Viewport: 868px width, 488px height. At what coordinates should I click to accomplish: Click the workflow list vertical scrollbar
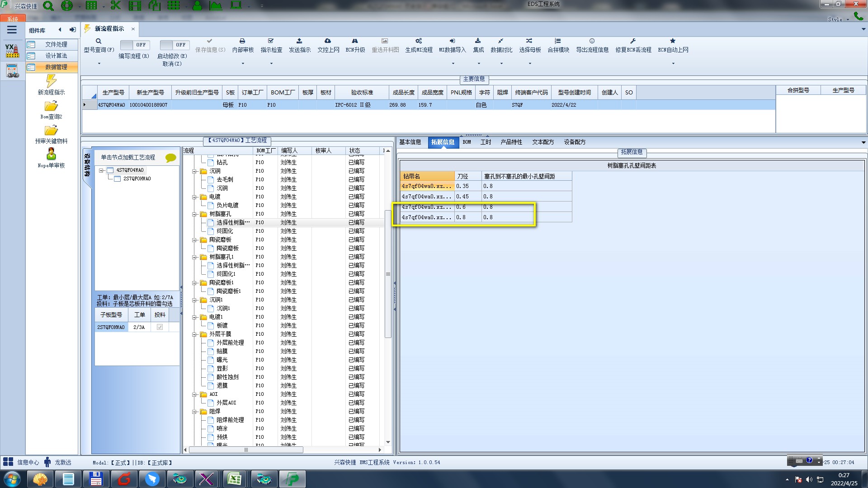click(388, 274)
